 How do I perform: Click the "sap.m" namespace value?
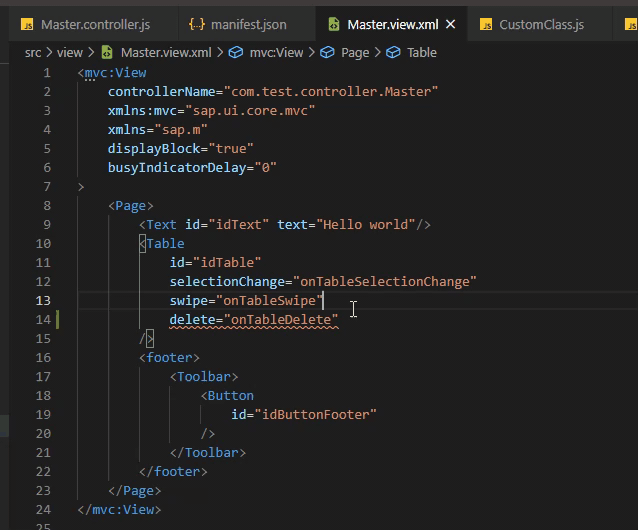(181, 130)
